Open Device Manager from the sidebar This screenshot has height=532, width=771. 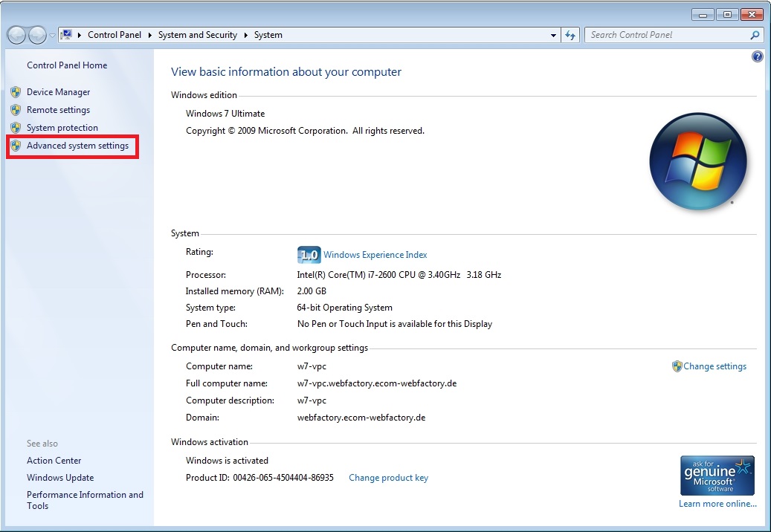[x=58, y=92]
